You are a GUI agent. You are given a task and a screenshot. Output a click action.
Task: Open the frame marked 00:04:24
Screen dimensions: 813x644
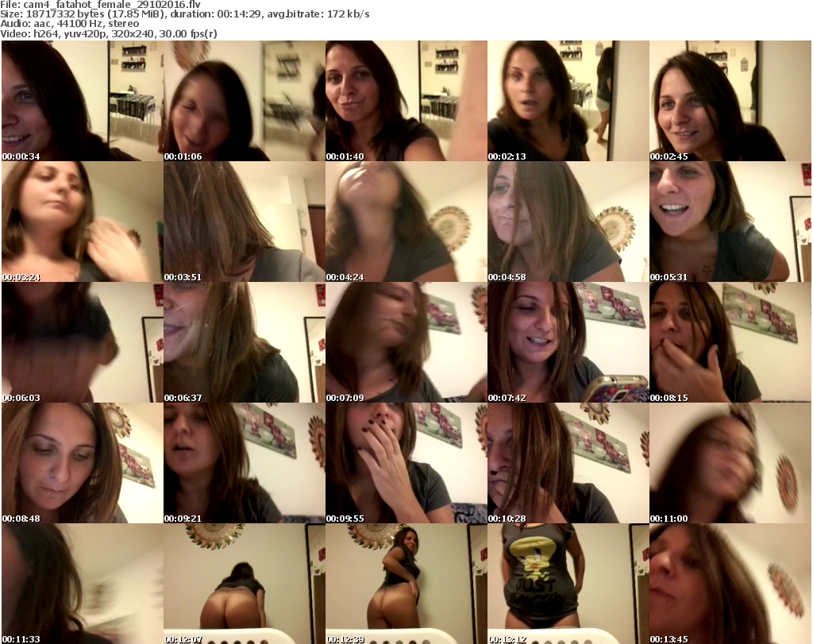[x=406, y=222]
